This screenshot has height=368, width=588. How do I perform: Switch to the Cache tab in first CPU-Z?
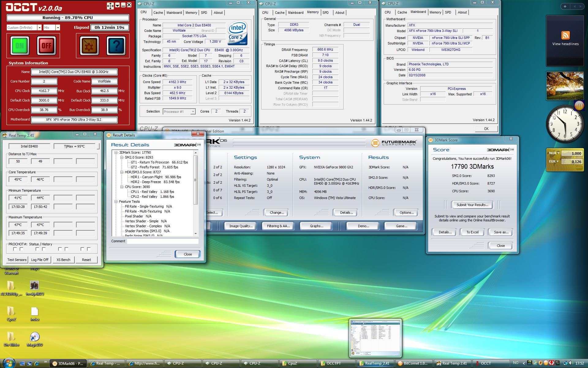coord(158,13)
